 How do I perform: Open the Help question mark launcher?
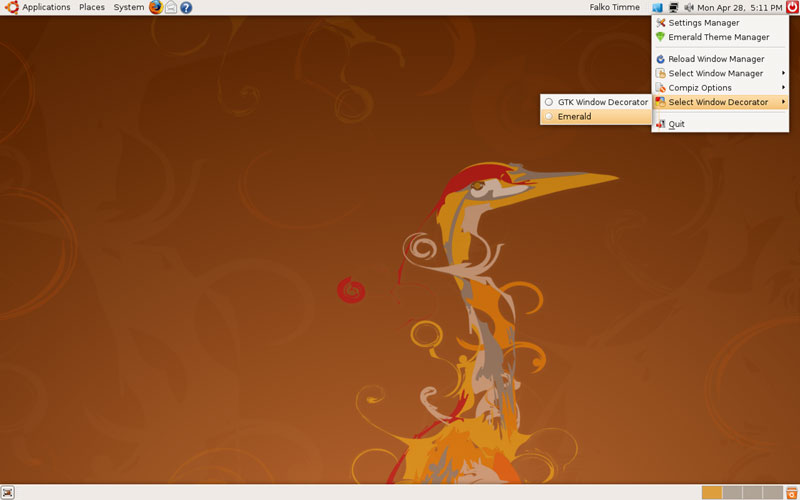click(x=186, y=7)
